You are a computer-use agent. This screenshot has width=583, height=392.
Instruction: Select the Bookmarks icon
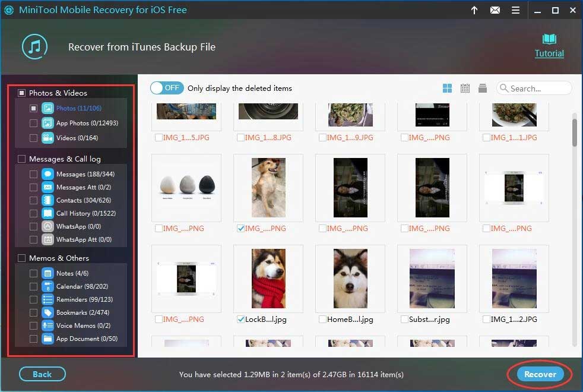pos(47,312)
